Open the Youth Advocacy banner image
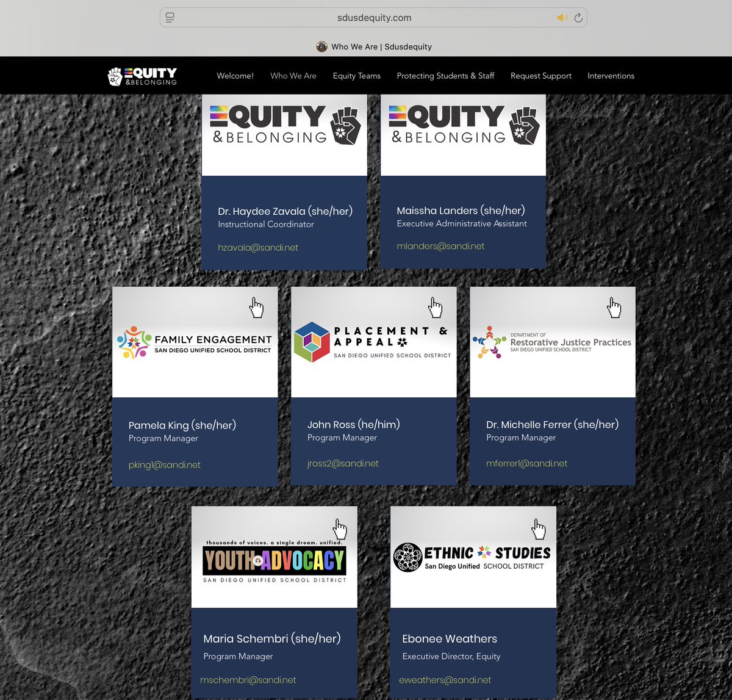Image resolution: width=732 pixels, height=700 pixels. point(274,561)
